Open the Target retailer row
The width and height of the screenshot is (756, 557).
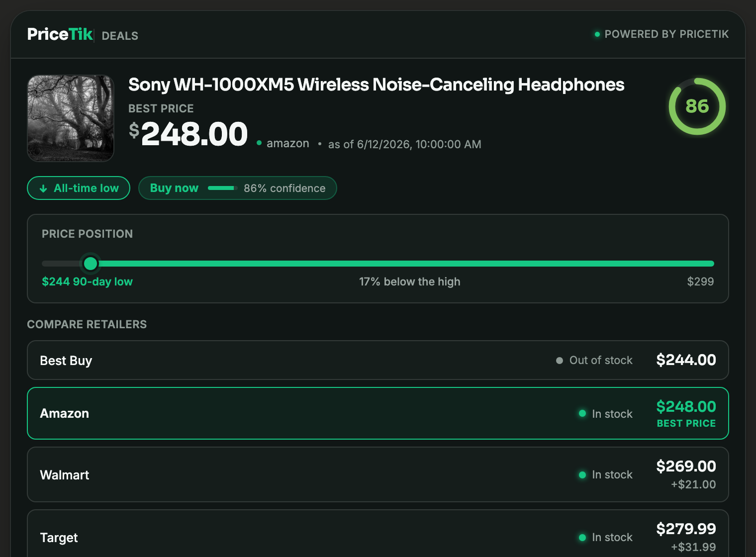[x=378, y=533]
